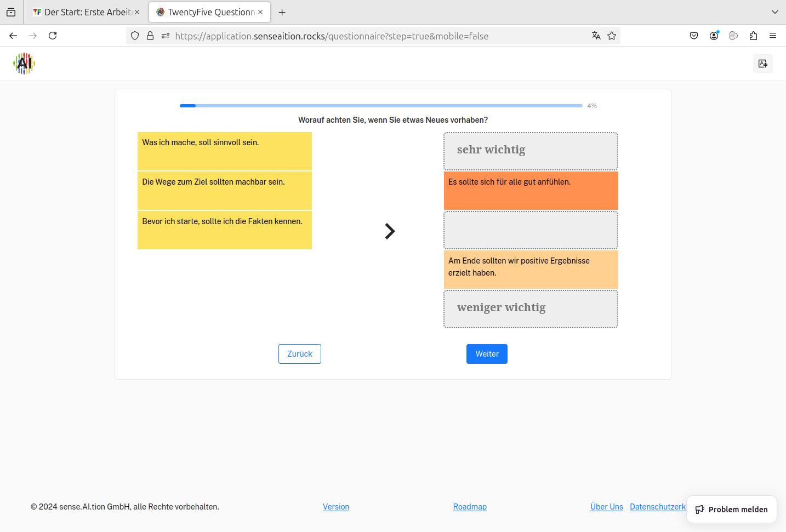
Task: Translate this page using the translate icon
Action: [596, 36]
